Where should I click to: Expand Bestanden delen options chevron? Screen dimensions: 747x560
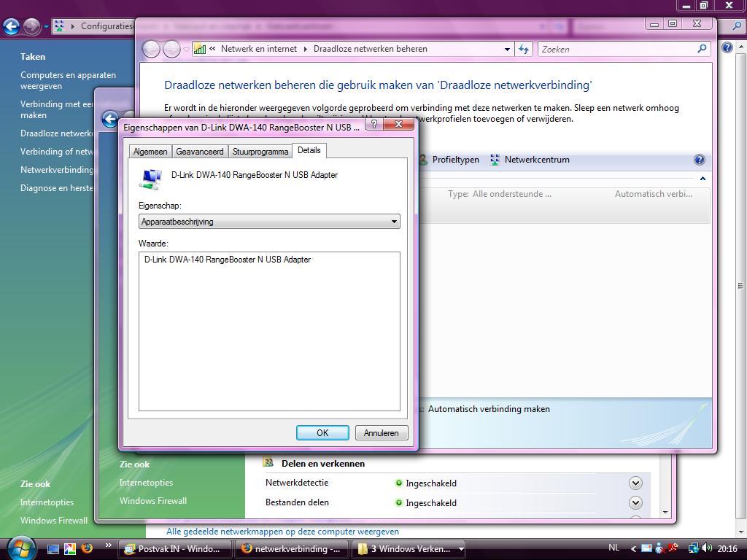click(635, 502)
